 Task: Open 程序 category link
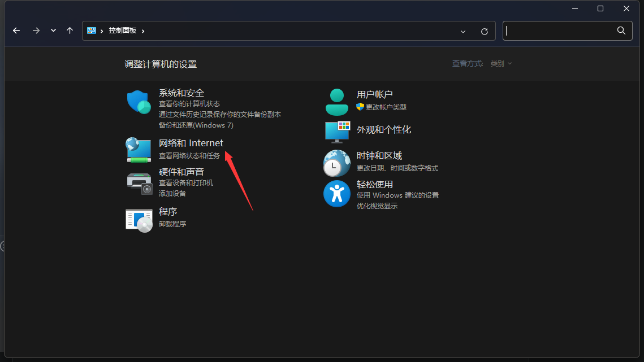[x=168, y=211]
